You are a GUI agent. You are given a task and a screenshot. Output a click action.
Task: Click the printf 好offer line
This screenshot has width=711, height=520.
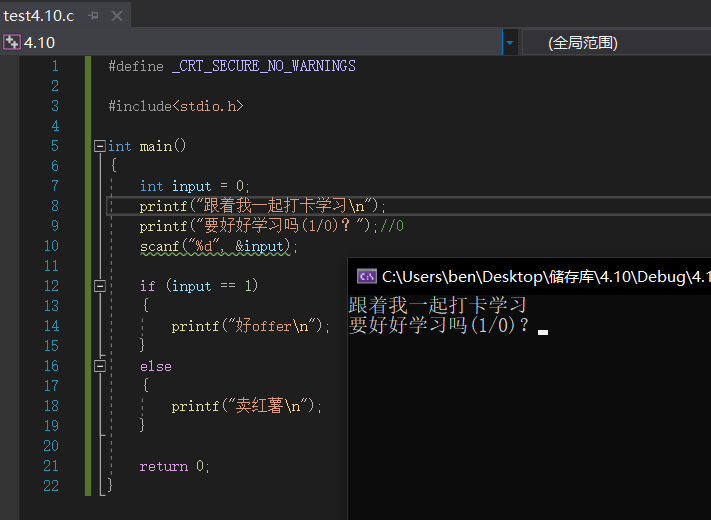click(251, 326)
